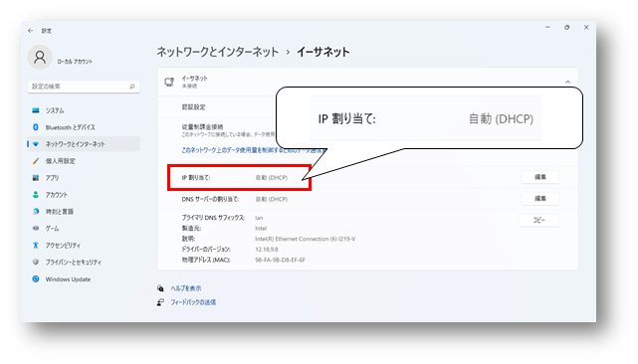
Task: Select the アクセシビリティ figure icon
Action: tap(36, 246)
